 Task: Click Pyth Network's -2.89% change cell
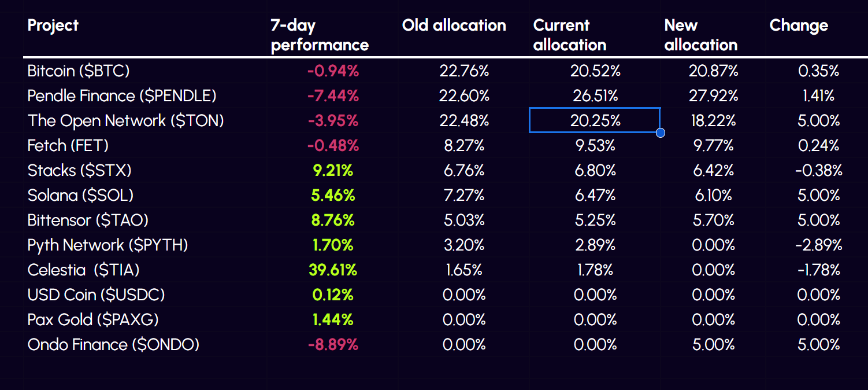pos(818,245)
